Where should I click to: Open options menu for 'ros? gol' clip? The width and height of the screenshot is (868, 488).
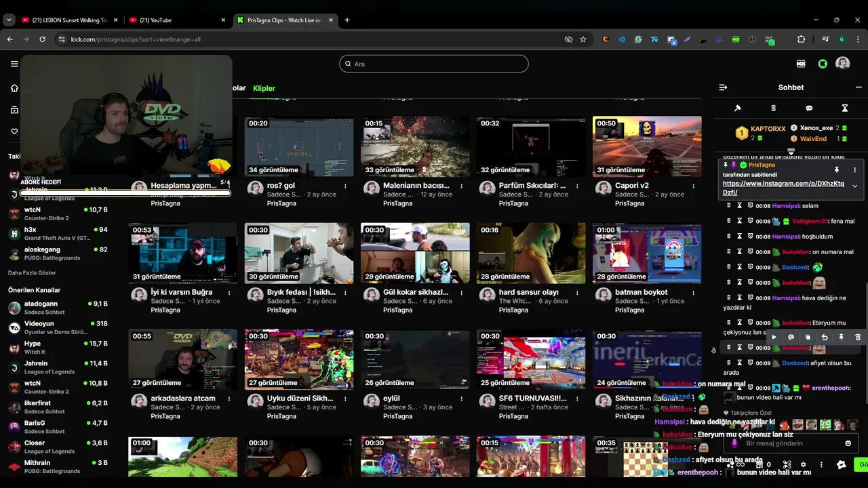pos(345,186)
